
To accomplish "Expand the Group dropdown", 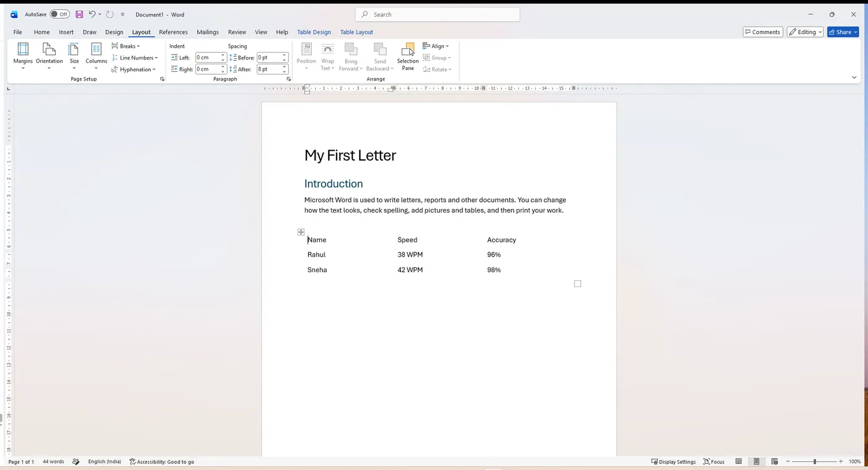I will coord(437,58).
